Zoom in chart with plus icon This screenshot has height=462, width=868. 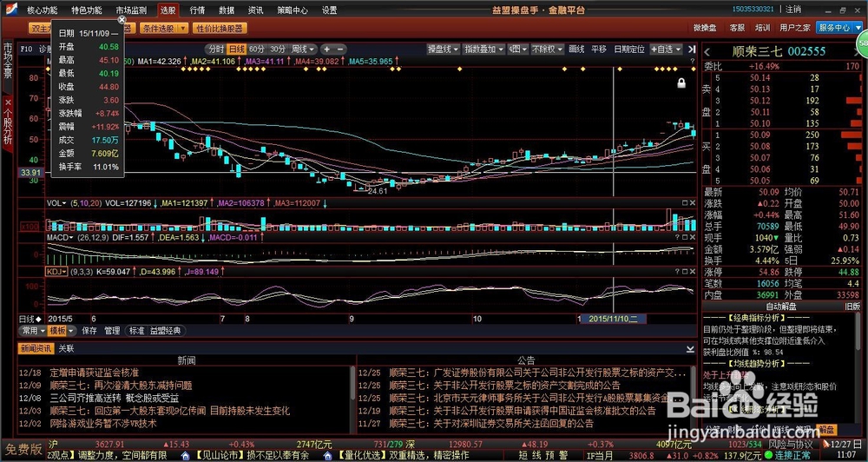click(x=326, y=49)
